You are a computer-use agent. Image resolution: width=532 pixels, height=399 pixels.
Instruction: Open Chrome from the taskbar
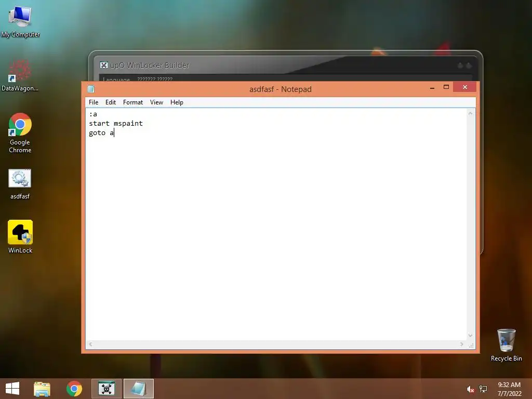point(74,389)
